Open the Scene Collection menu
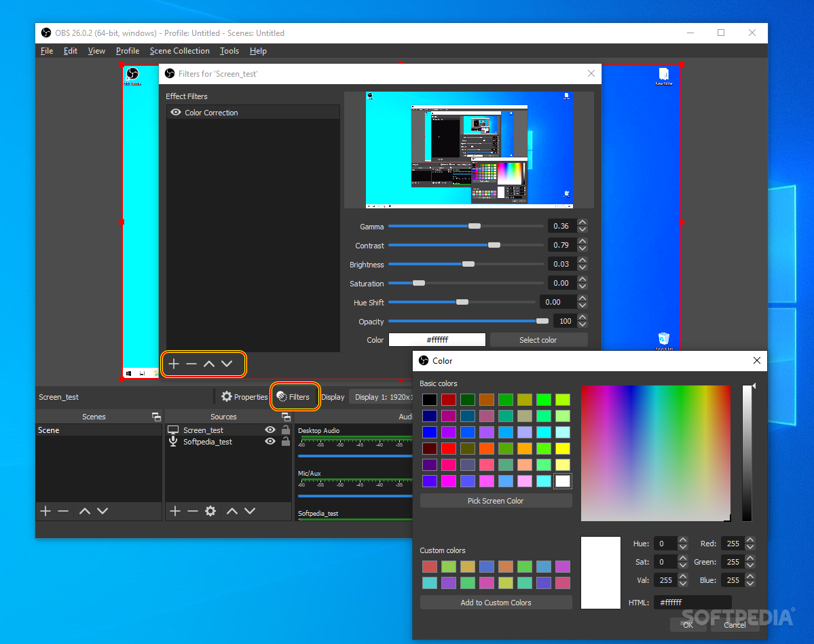Screen dimensions: 814x644 [x=180, y=51]
